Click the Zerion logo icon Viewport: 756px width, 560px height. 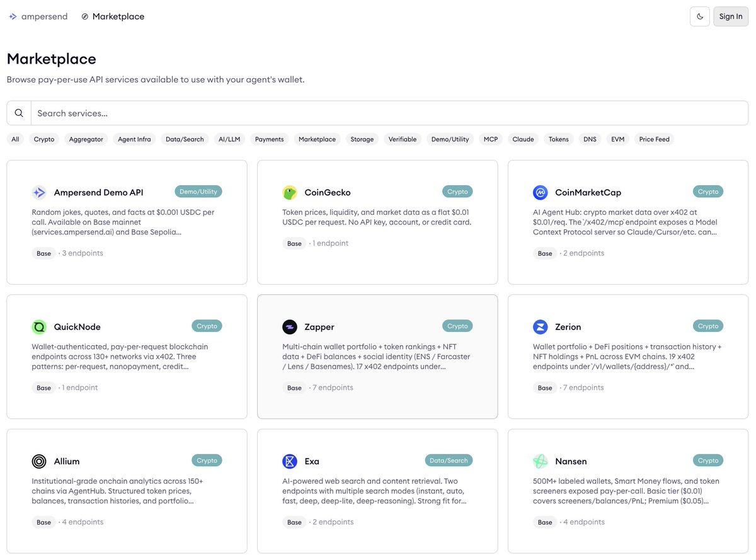[540, 327]
